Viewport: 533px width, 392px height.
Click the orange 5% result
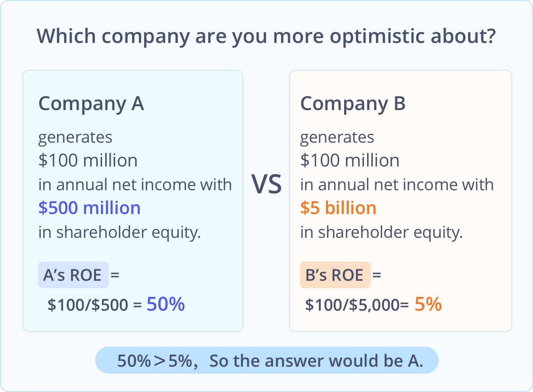point(428,304)
